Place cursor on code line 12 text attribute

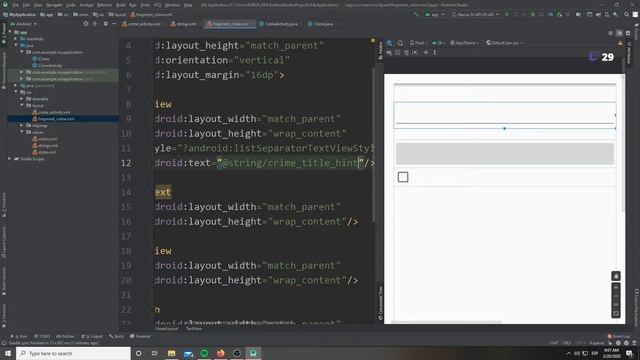click(264, 163)
